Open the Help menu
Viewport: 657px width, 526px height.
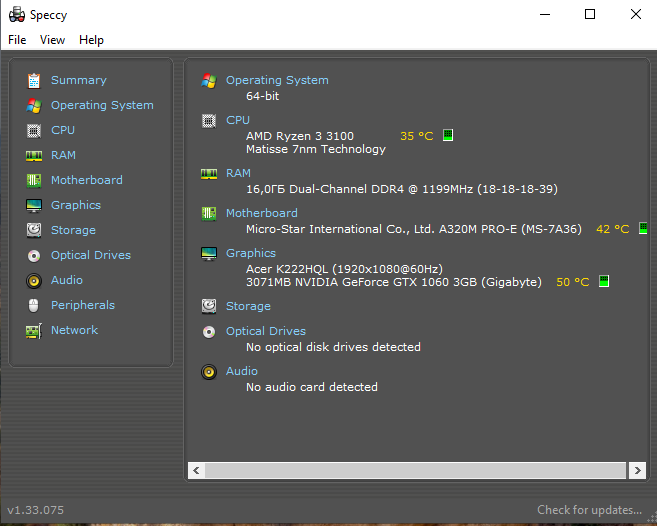tap(91, 40)
